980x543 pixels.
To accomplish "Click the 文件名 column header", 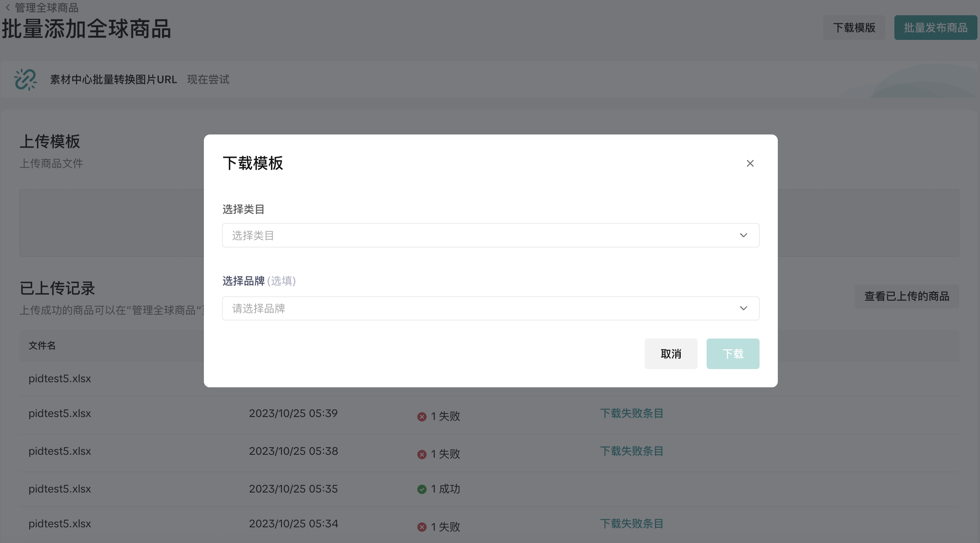I will click(x=42, y=345).
